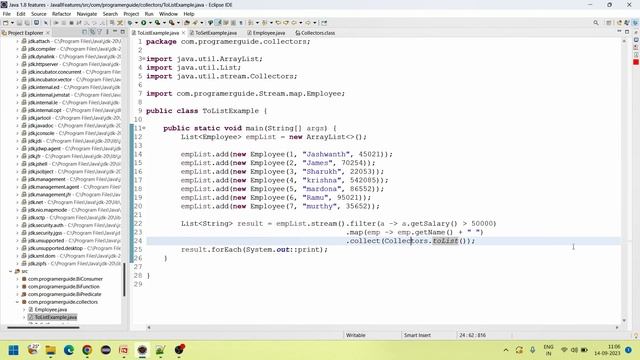Maximize the Project Explorer view
The height and width of the screenshot is (360, 640).
(122, 32)
